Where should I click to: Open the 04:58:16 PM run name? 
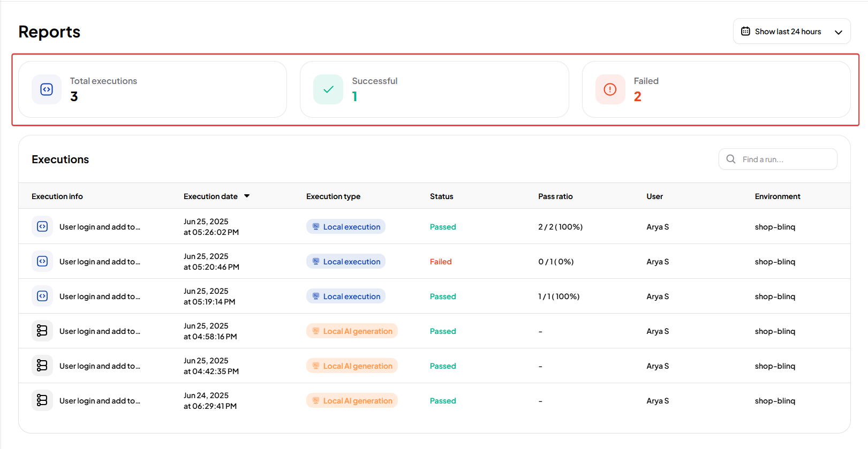point(100,331)
